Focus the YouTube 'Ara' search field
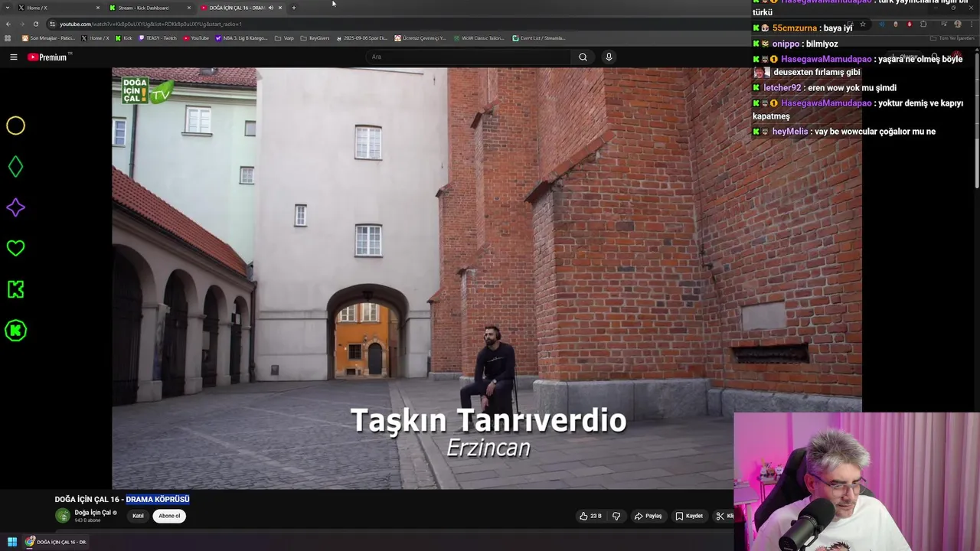This screenshot has width=980, height=551. [469, 57]
